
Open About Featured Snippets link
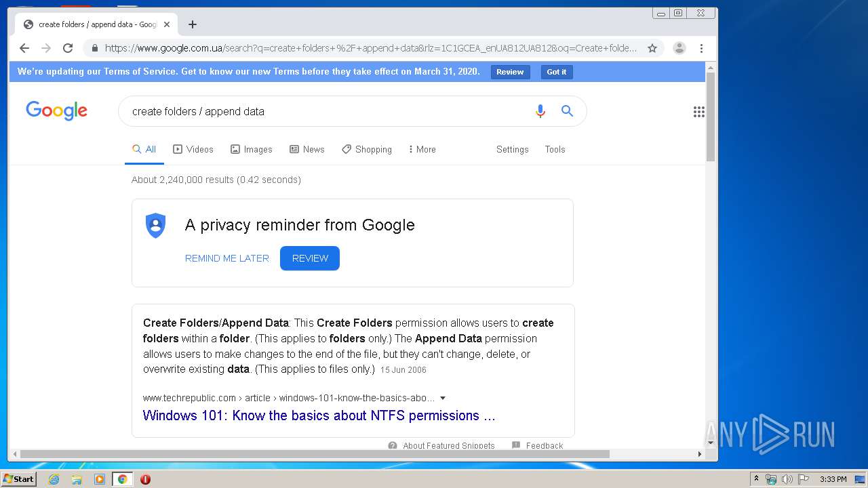pyautogui.click(x=448, y=445)
